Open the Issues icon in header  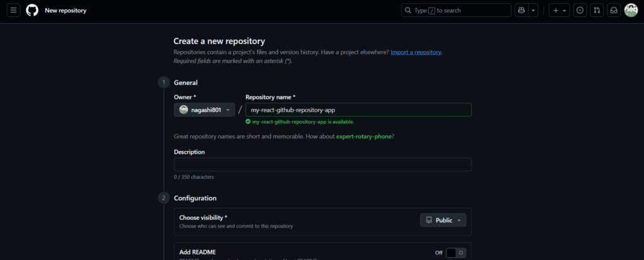pyautogui.click(x=580, y=11)
